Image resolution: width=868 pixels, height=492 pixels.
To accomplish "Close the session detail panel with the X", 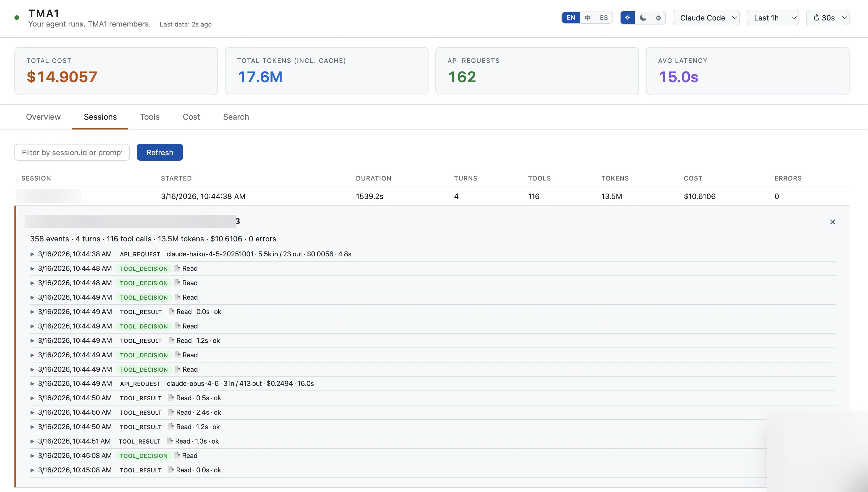I will tap(833, 222).
